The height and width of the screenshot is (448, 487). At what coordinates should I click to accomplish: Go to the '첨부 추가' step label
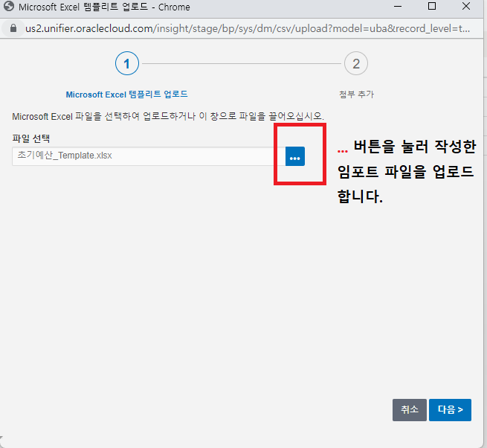coord(356,95)
